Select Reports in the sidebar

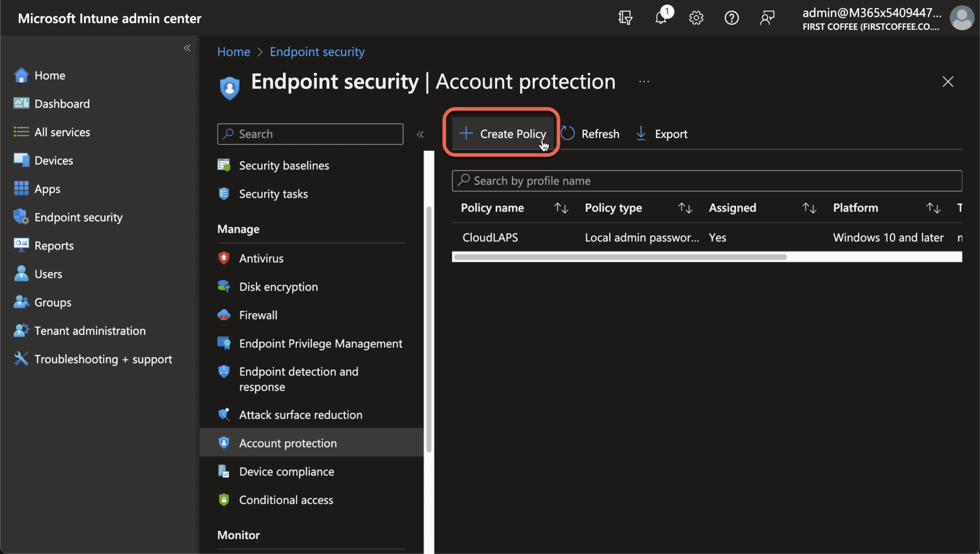(x=54, y=245)
